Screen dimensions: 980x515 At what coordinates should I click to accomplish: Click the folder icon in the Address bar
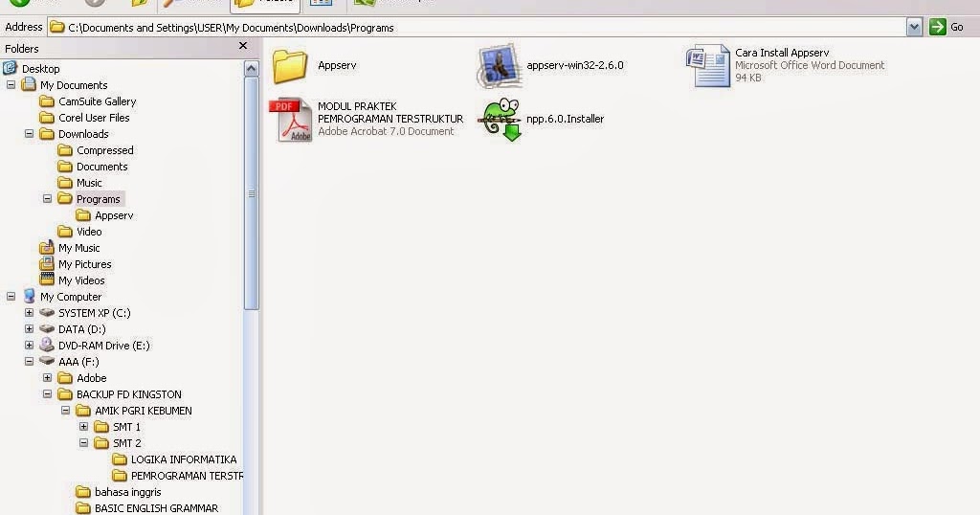(57, 28)
